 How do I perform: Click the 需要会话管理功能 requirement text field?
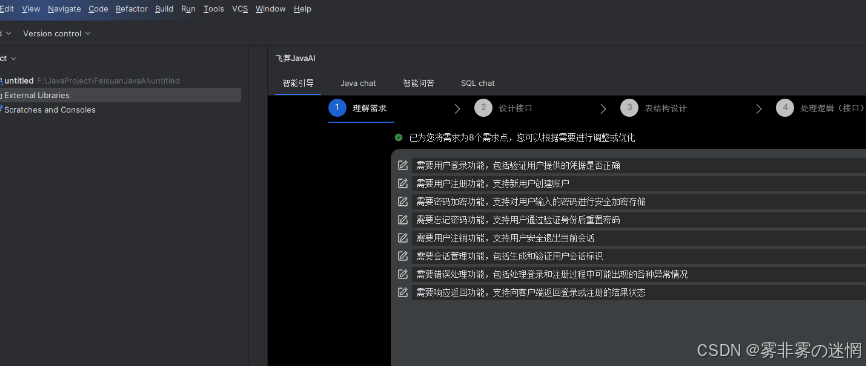click(x=639, y=256)
